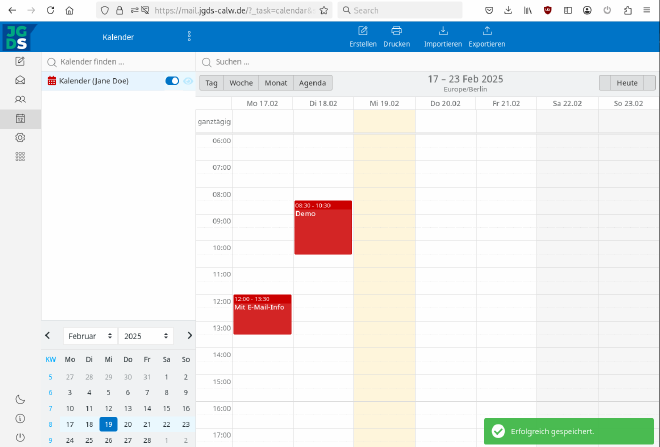Select day 24 in mini calendar
This screenshot has height=447, width=660.
coord(70,440)
